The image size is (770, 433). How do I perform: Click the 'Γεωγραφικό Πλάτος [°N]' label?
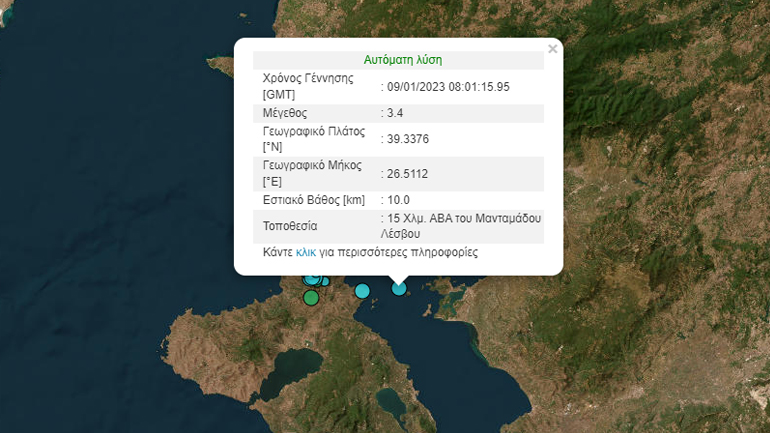point(314,139)
